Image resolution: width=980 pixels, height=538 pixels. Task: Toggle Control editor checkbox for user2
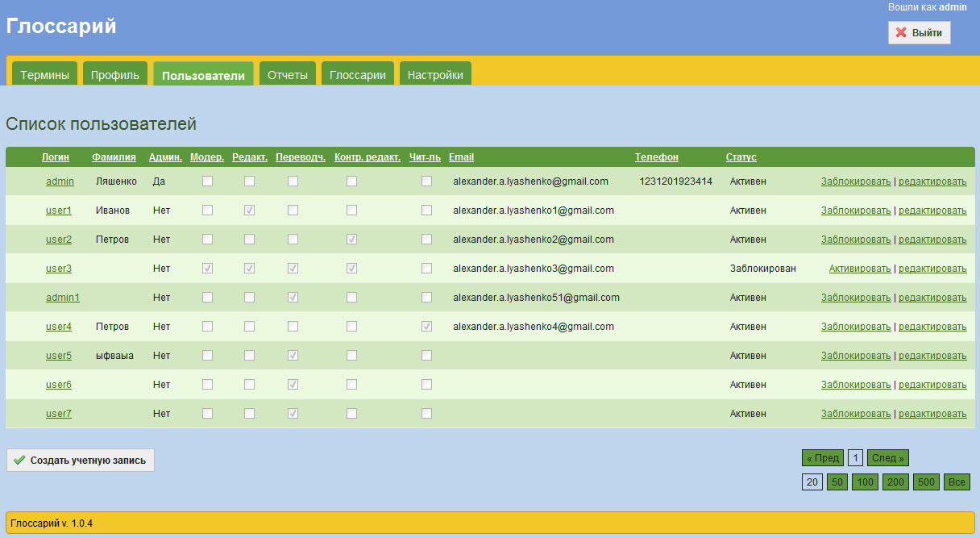coord(351,240)
